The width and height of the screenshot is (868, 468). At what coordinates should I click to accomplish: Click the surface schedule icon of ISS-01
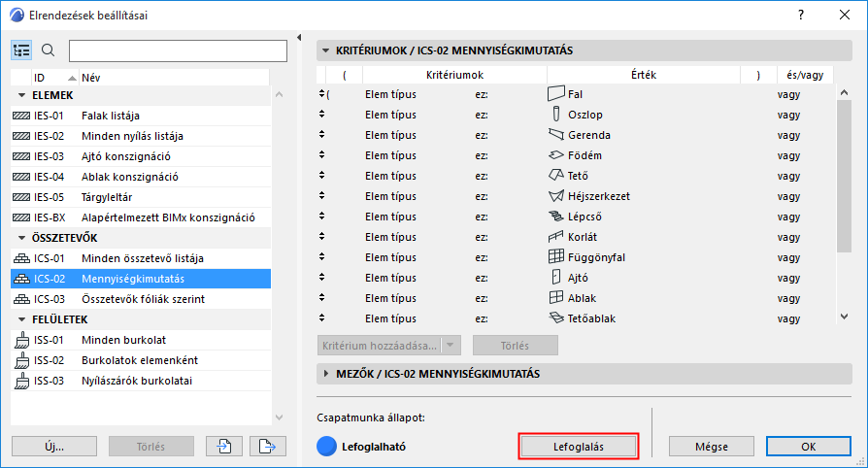point(21,340)
